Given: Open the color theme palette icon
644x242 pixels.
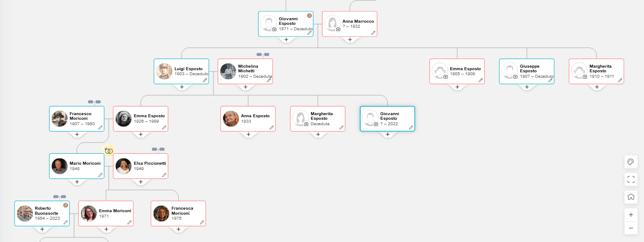Looking at the screenshot, I should click(x=630, y=162).
